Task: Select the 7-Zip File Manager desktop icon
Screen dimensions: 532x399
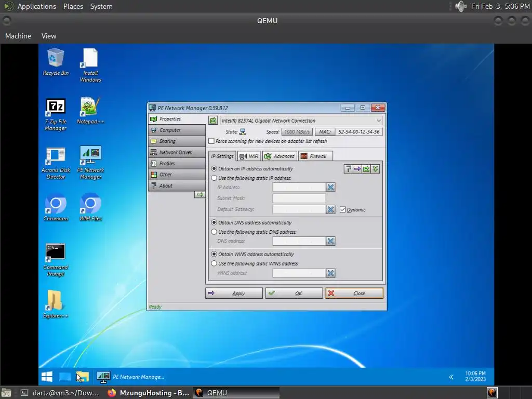Action: (x=56, y=115)
